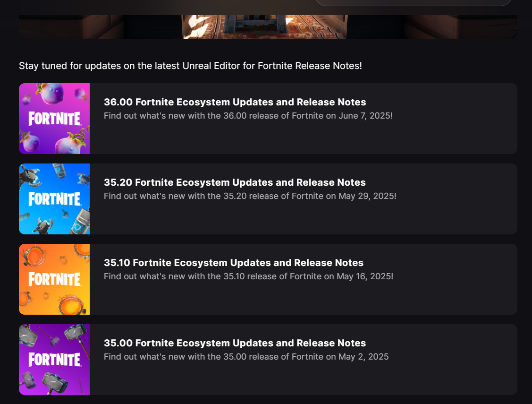
Task: Click the May 16, 2025 release description
Action: (248, 276)
